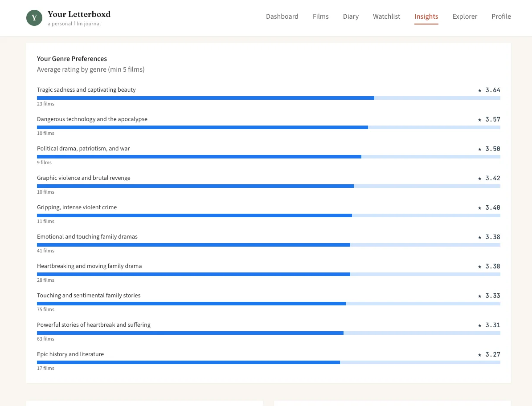Viewport: 532px width, 406px height.
Task: Click the Epic history and literature label
Action: (x=70, y=354)
